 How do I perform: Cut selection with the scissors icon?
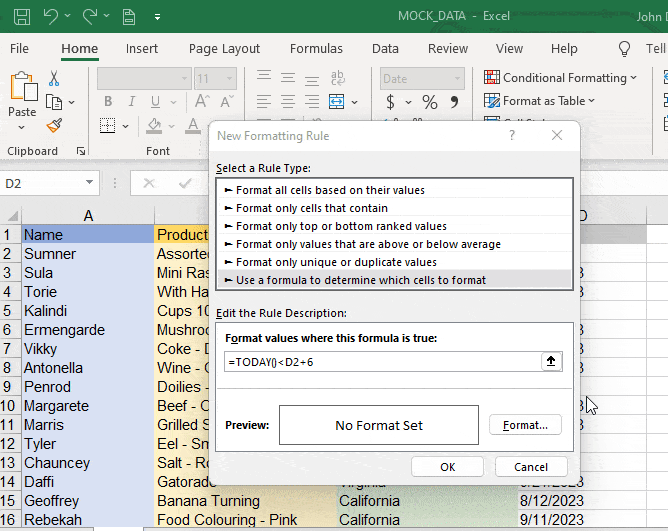[54, 78]
